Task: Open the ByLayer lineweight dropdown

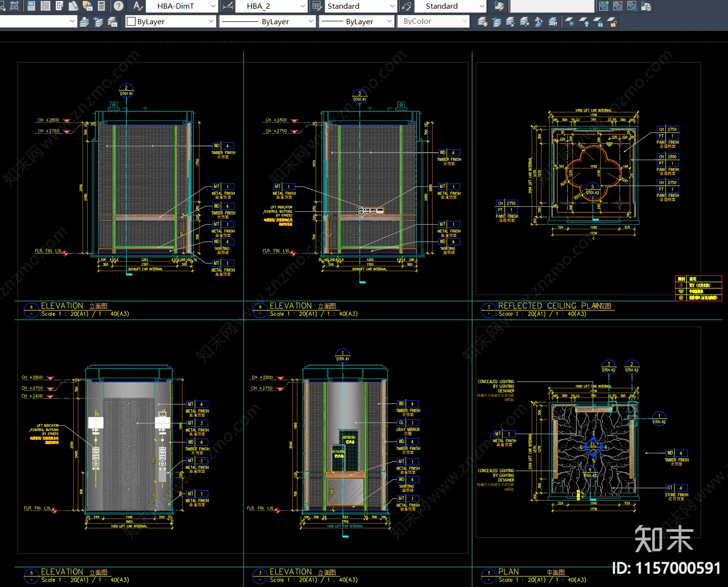Action: click(x=389, y=21)
